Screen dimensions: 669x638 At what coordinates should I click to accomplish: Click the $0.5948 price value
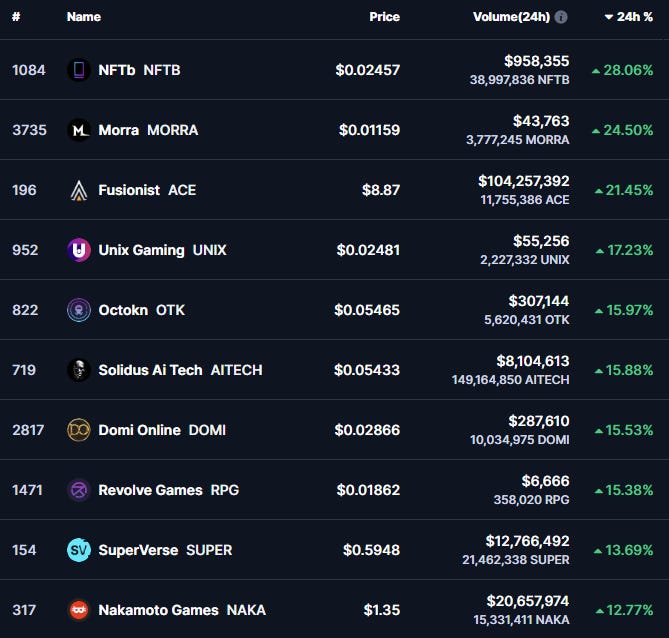(372, 550)
